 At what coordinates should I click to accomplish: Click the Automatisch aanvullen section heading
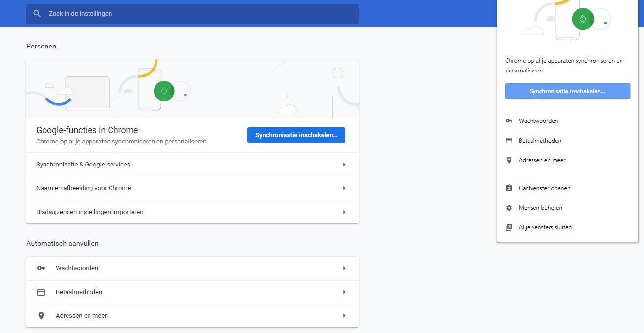tap(63, 244)
